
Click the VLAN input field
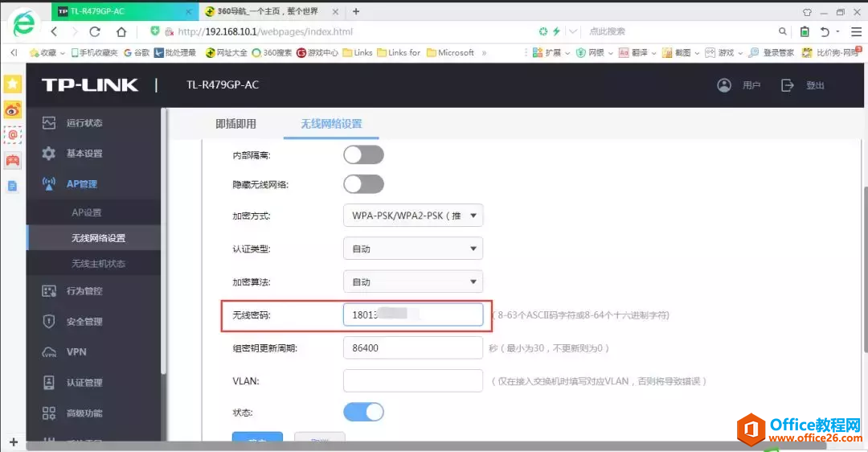pyautogui.click(x=413, y=381)
